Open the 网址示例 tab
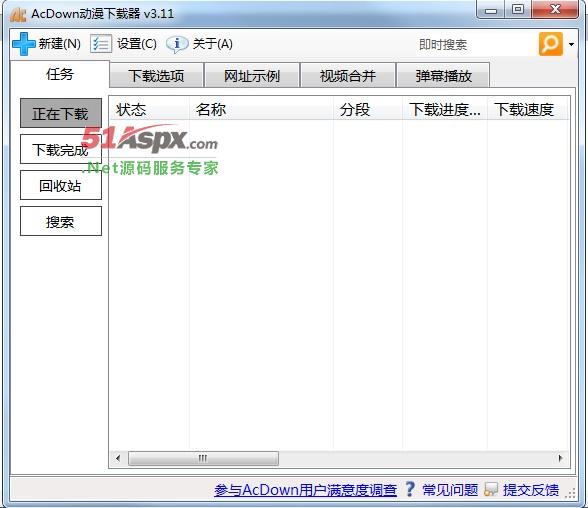Screen dimensions: 588x508 (252, 76)
